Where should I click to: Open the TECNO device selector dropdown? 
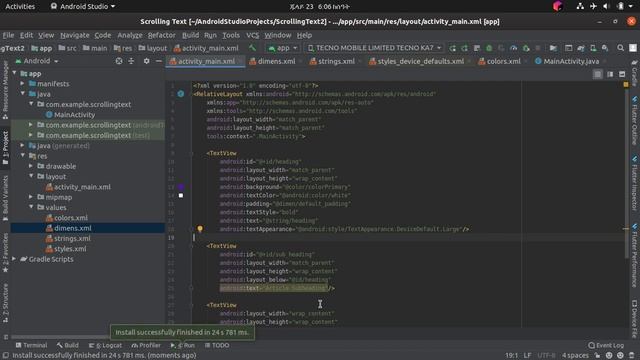pyautogui.click(x=374, y=48)
